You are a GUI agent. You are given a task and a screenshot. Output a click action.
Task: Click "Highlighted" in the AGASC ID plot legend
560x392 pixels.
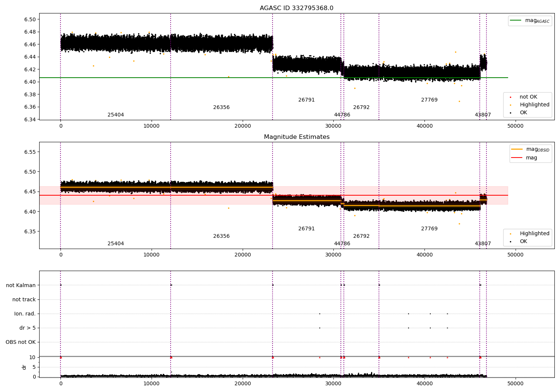tap(535, 105)
